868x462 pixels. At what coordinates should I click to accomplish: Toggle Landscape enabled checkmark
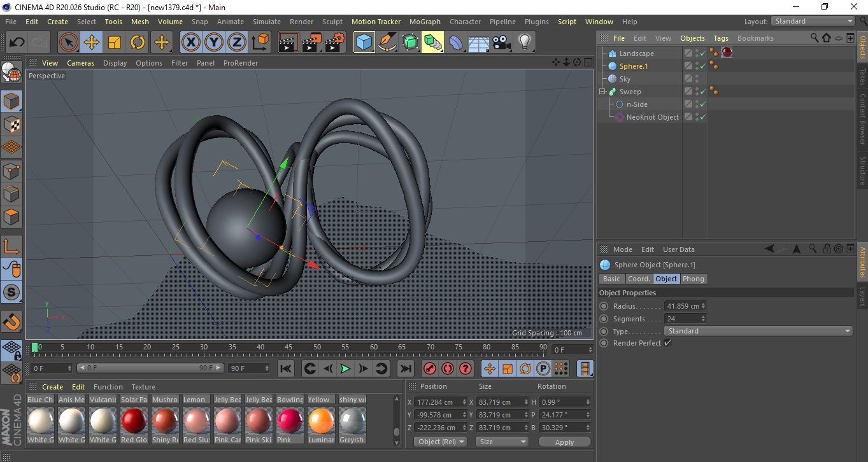[702, 53]
